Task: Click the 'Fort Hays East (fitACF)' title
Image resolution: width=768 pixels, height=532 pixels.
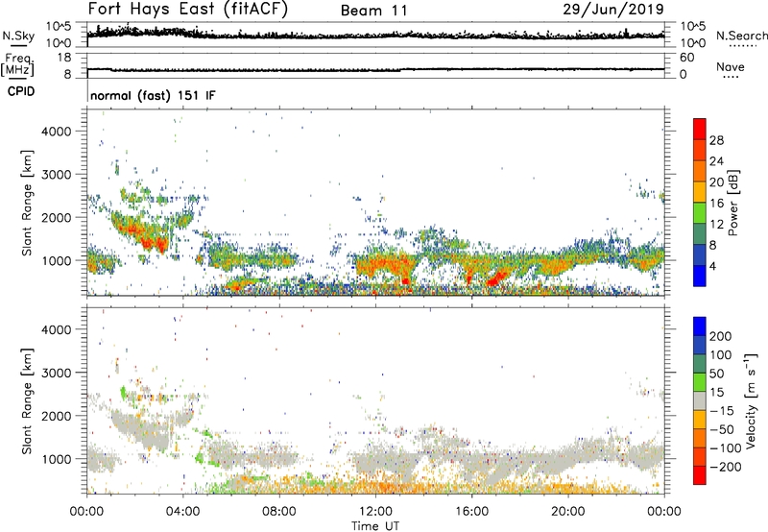Action: (188, 10)
